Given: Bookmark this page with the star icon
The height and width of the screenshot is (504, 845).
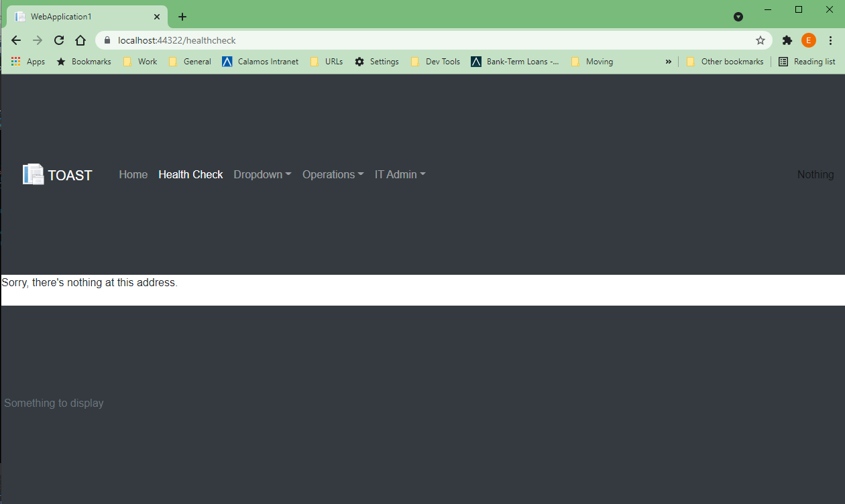Looking at the screenshot, I should [760, 40].
